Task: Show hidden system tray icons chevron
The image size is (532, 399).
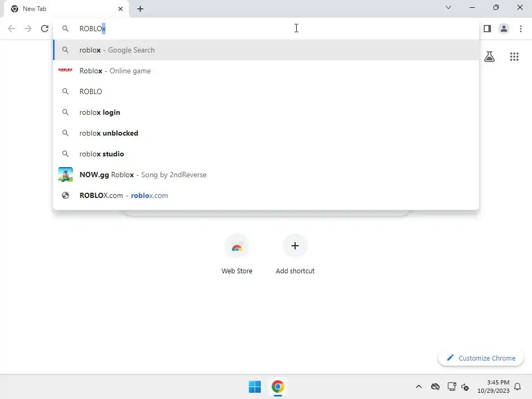Action: 419,387
